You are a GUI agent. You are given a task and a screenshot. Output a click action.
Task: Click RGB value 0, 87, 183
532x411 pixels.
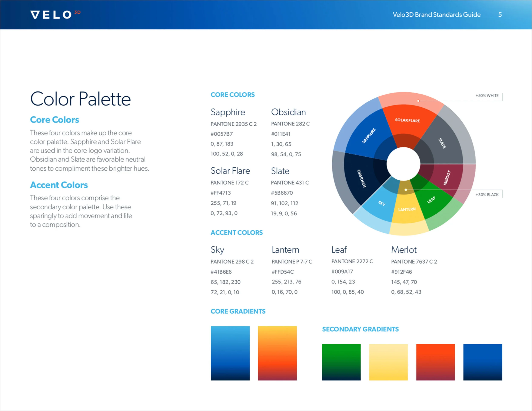pyautogui.click(x=222, y=144)
